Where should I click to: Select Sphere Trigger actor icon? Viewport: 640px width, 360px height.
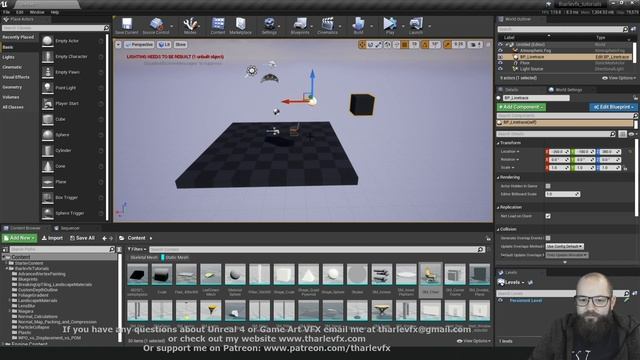47,213
